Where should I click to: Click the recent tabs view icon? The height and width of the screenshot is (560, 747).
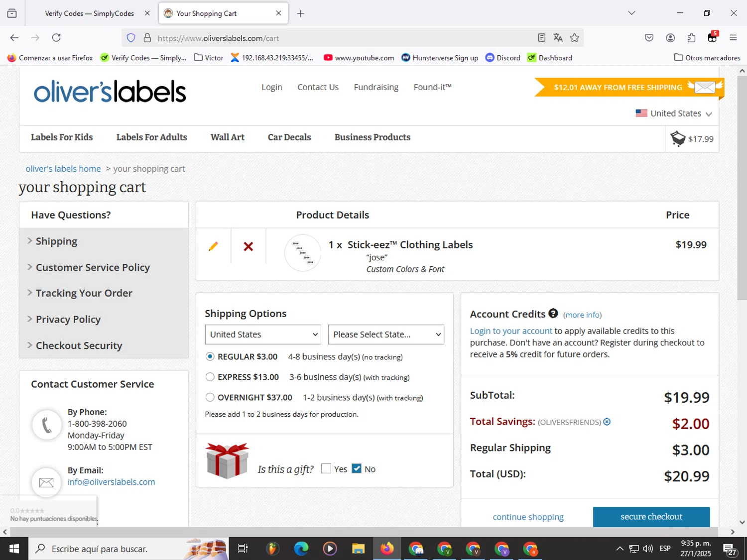click(12, 13)
